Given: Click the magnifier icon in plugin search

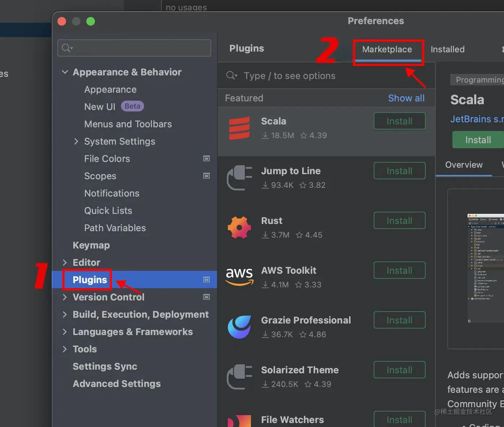Looking at the screenshot, I should click(231, 75).
